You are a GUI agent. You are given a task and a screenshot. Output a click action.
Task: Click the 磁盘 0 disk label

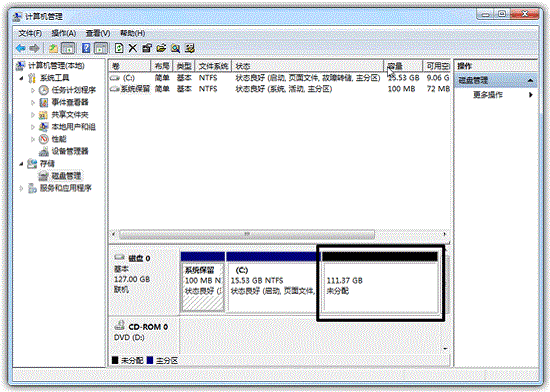139,258
